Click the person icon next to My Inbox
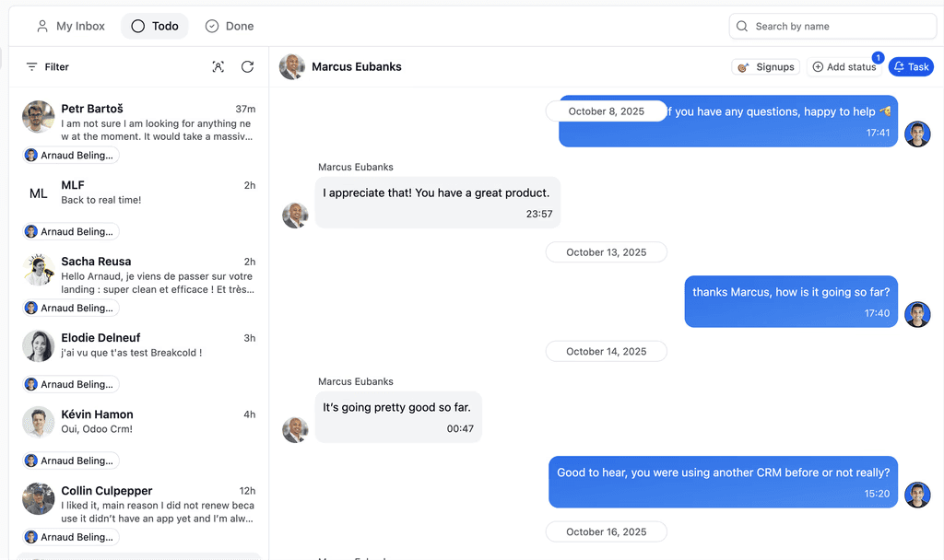Viewport: 944px width, 560px height. point(41,26)
